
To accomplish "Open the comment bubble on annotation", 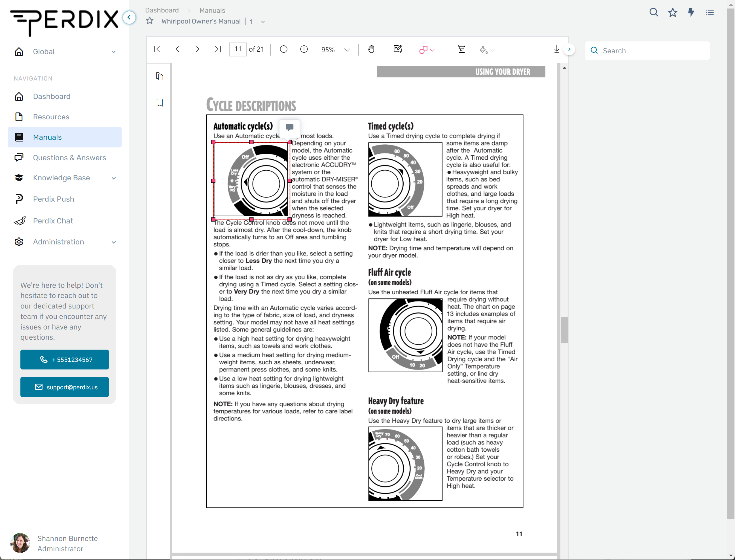I will click(x=289, y=127).
